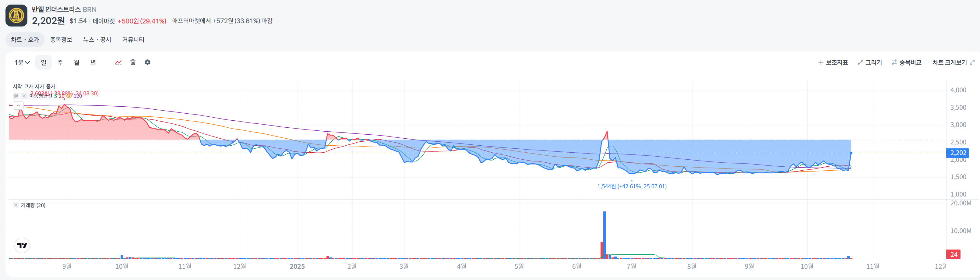
Task: Click the 10.00M volume axis label
Action: click(x=961, y=231)
